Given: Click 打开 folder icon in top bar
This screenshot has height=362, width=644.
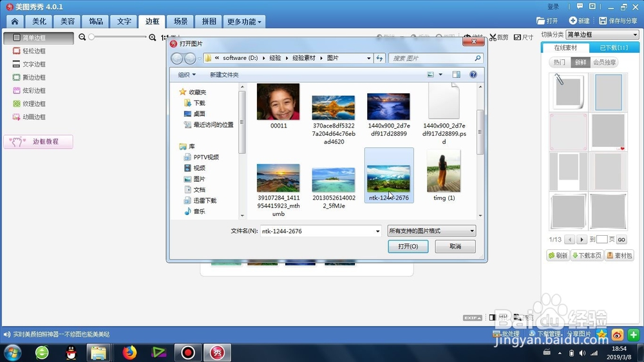Looking at the screenshot, I should 547,21.
